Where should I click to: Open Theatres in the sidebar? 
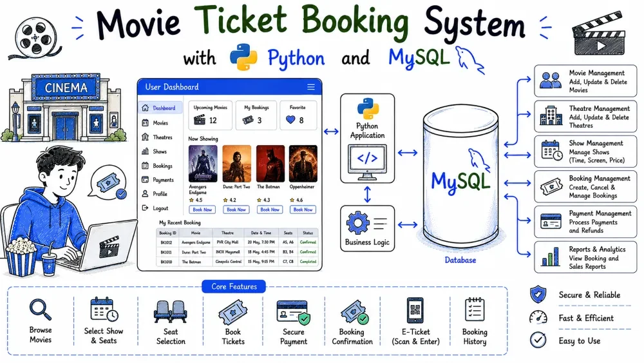157,137
